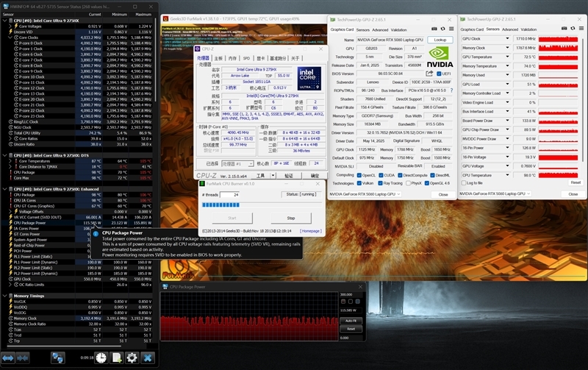Click HWiNFO blue X close-sensors icon
Image resolution: width=588 pixels, height=370 pixels.
click(148, 358)
